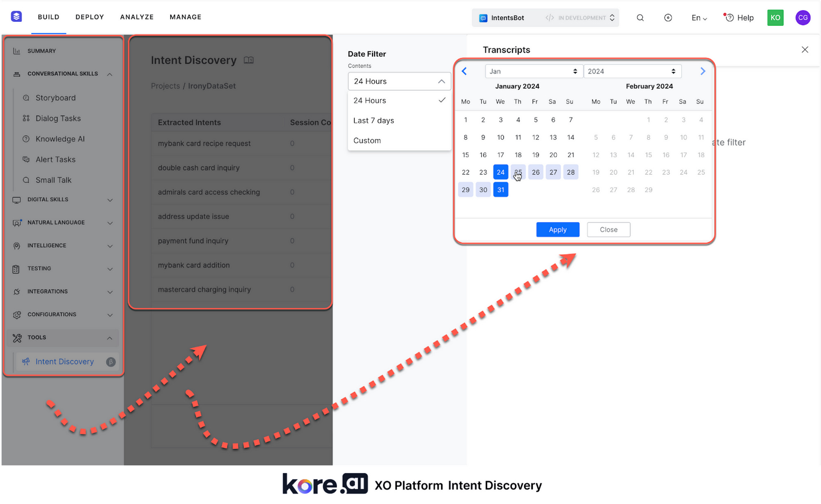Screen dimensions: 821x504
Task: Switch to the DEPLOY tab
Action: coord(89,17)
